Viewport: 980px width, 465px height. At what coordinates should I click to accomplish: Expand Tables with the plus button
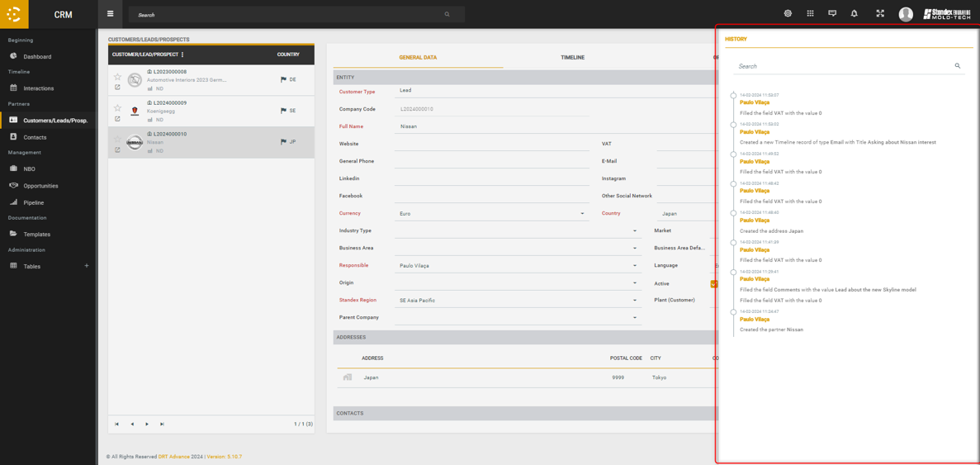tap(87, 266)
